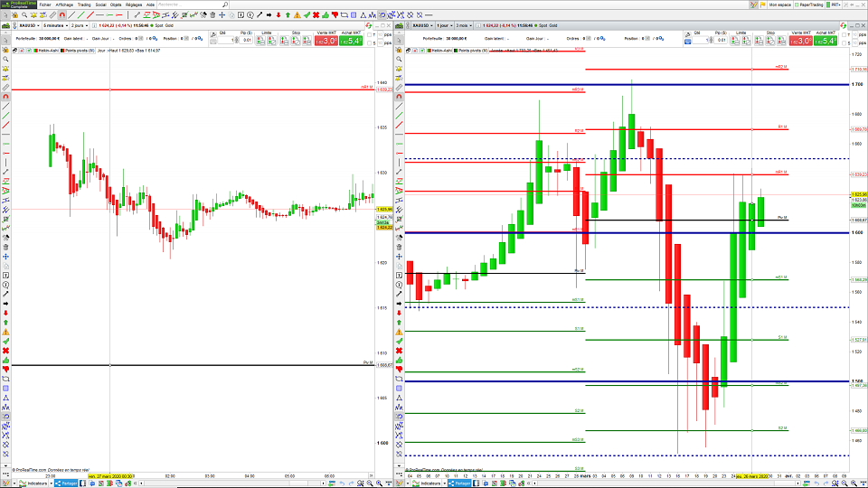Viewport: 868px width, 488px height.
Task: Click the Partager button in left chart
Action: click(x=66, y=483)
